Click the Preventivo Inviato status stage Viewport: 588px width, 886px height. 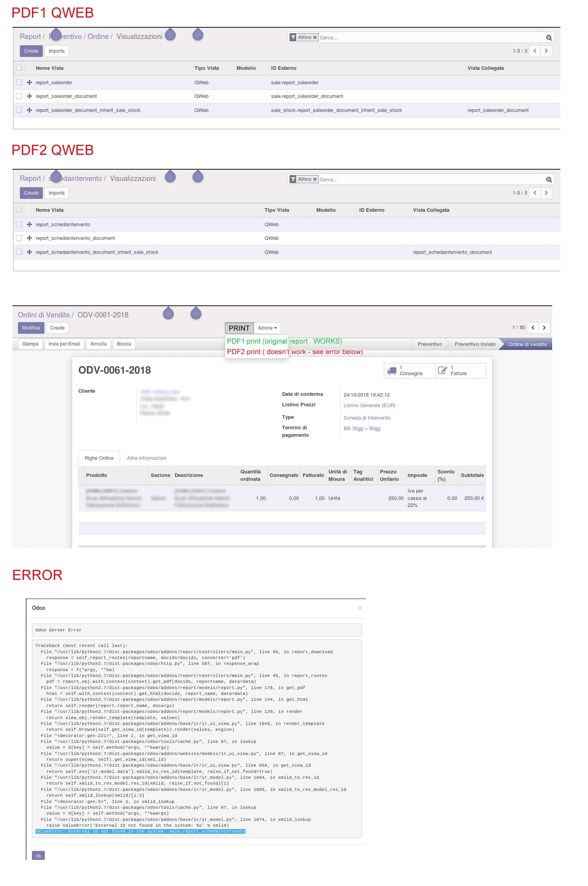tap(475, 344)
